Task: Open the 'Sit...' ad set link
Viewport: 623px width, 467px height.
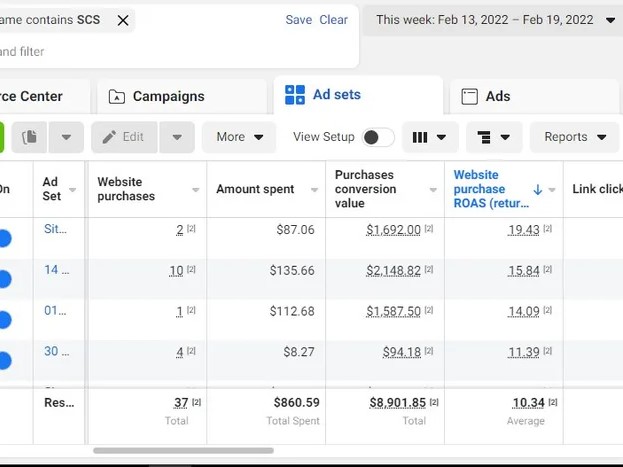Action: tap(55, 229)
